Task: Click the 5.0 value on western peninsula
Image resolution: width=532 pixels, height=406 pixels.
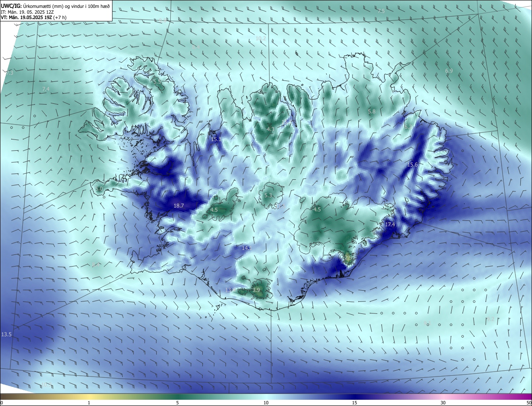Action: [x=99, y=189]
